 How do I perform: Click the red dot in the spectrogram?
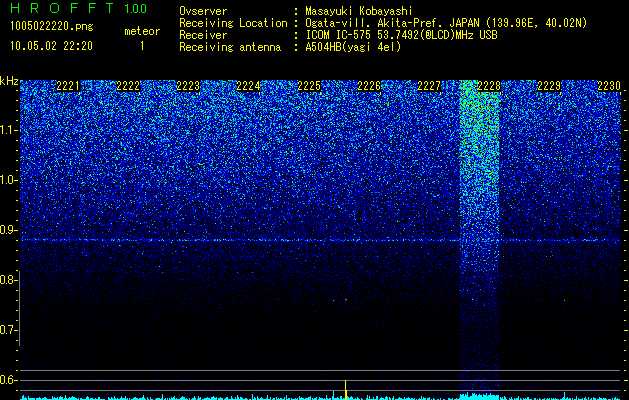[x=346, y=300]
